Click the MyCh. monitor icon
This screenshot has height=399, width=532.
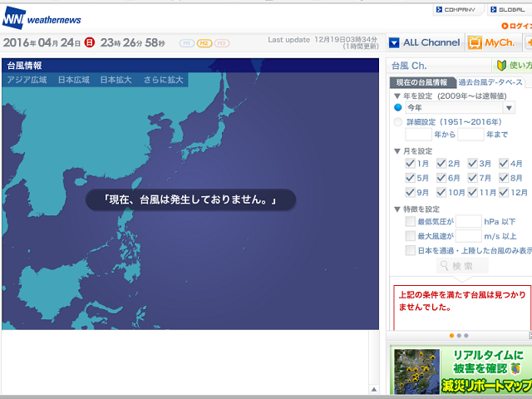(x=475, y=42)
